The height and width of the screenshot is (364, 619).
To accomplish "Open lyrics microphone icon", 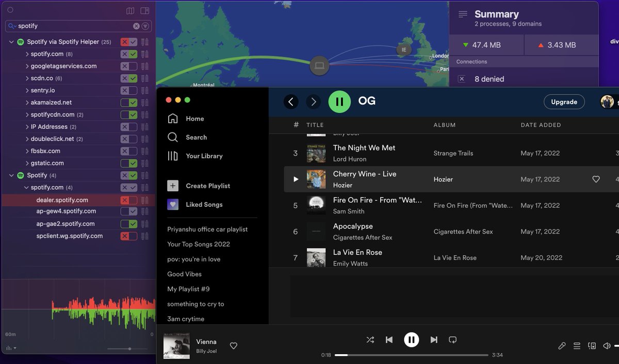I will (x=562, y=346).
